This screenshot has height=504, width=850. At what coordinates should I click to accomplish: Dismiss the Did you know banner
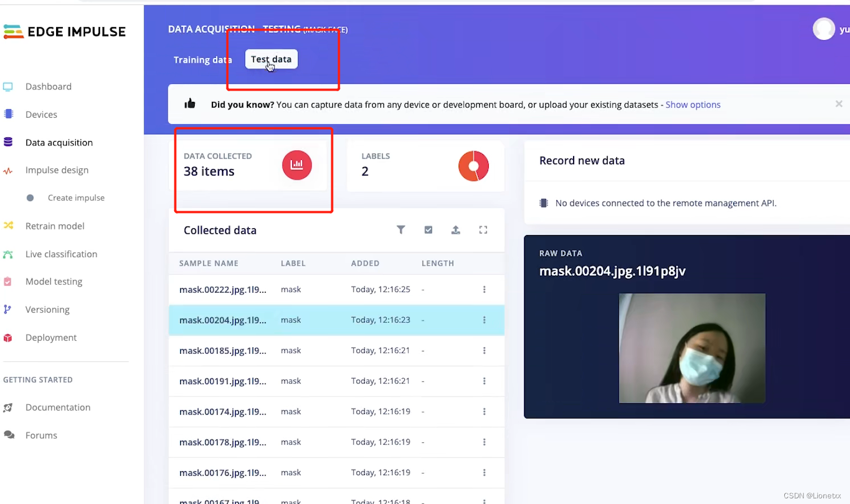(x=839, y=104)
